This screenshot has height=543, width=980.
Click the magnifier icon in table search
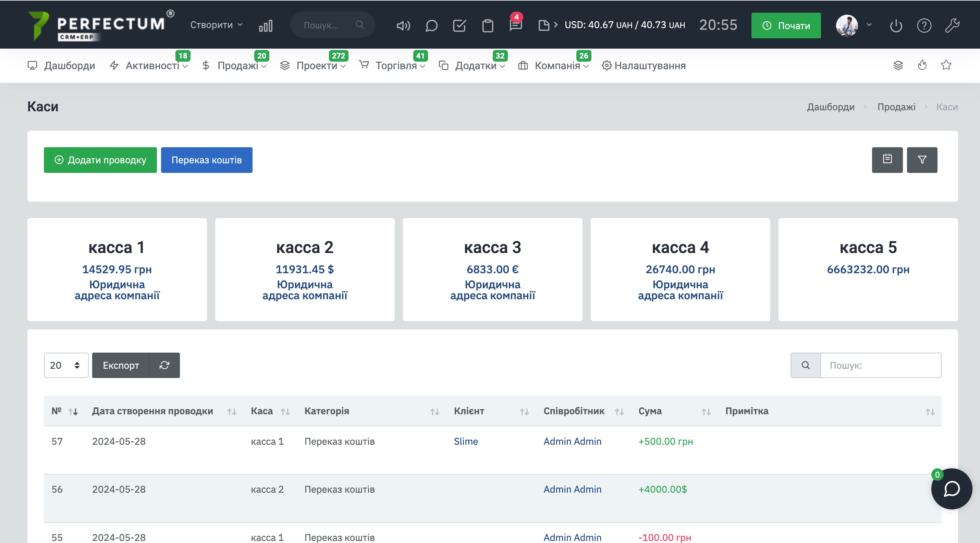tap(805, 365)
